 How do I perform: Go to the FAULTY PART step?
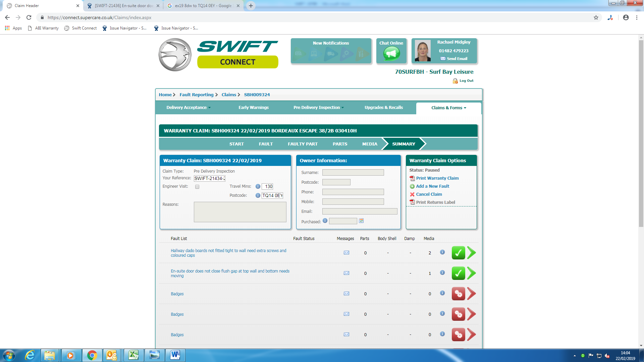pyautogui.click(x=303, y=144)
